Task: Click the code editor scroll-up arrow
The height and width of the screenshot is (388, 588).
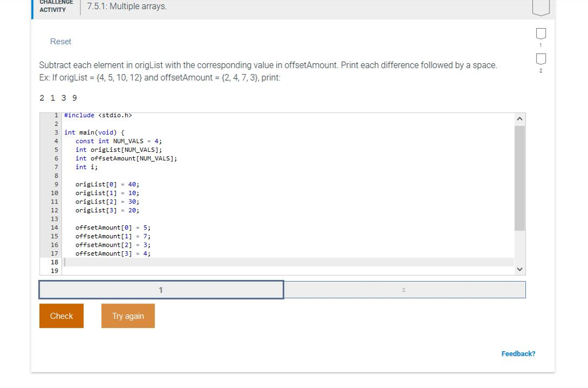Action: (x=519, y=118)
